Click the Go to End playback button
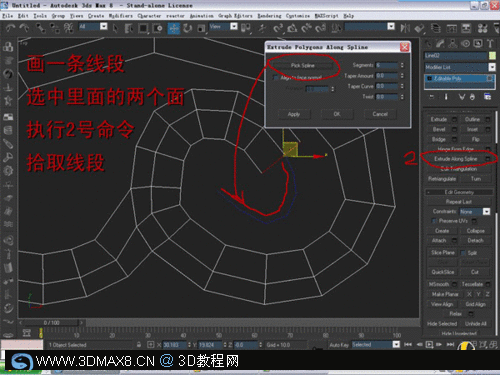 point(450,344)
